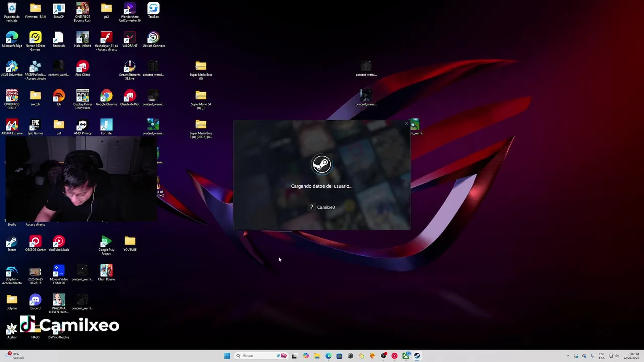Image resolution: width=644 pixels, height=362 pixels.
Task: Select the Camilxe0 account in Steam dialog
Action: pos(322,207)
